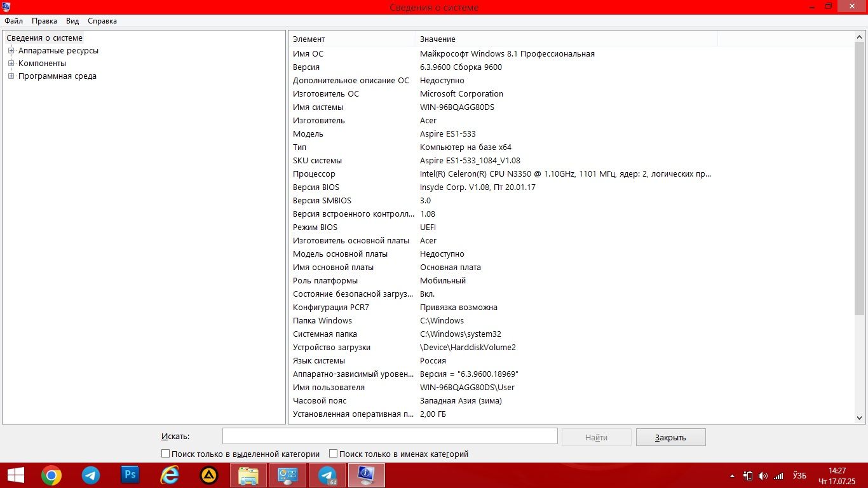Select the 'Имя системы' row label
This screenshot has height=488, width=868.
(318, 107)
